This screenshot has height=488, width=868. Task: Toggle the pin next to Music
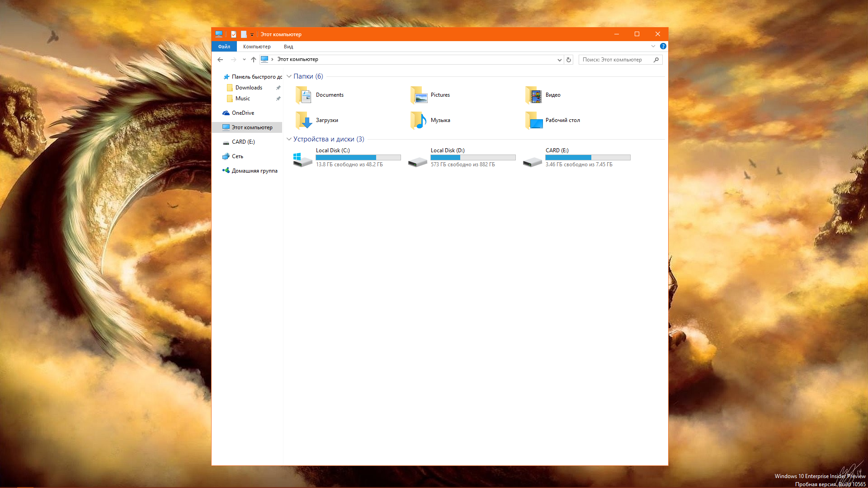point(278,99)
